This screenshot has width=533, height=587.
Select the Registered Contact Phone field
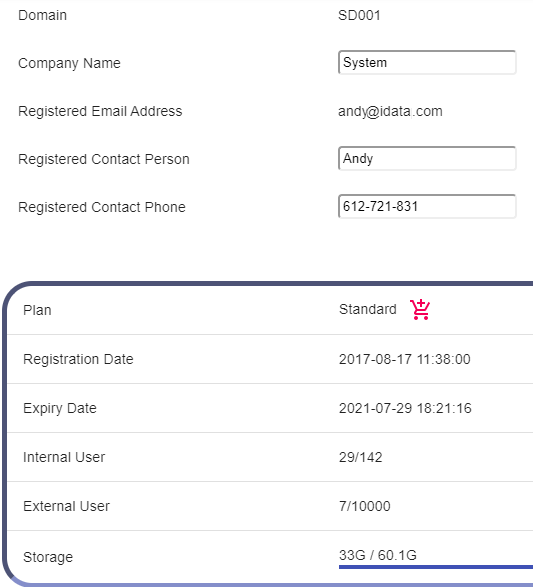click(x=427, y=206)
